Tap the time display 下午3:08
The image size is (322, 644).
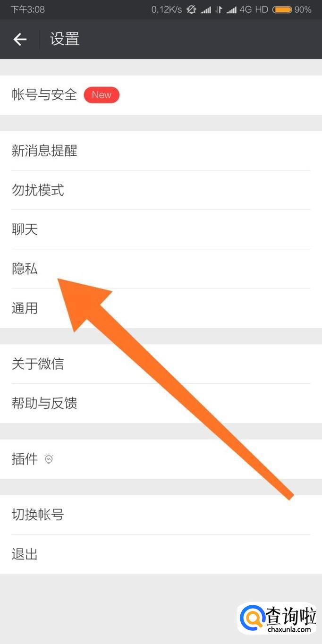[28, 9]
